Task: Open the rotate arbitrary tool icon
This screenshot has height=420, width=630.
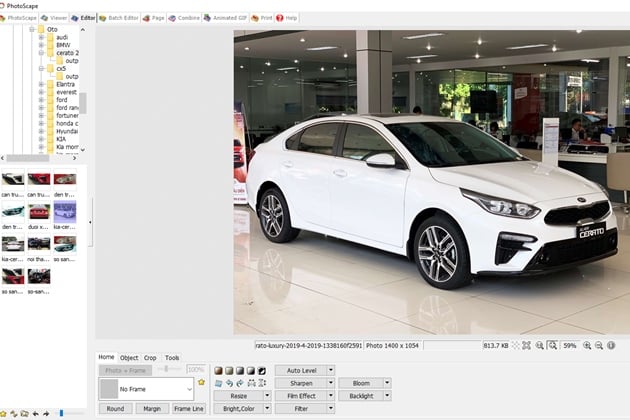Action: (x=218, y=383)
